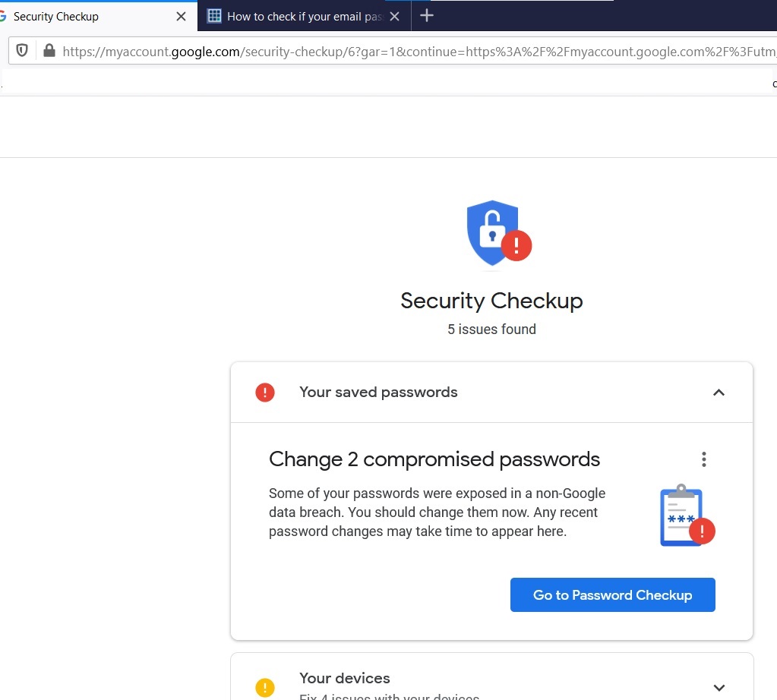Click the red alert icon beside saved passwords
Screen dimensions: 777x700
(x=264, y=393)
